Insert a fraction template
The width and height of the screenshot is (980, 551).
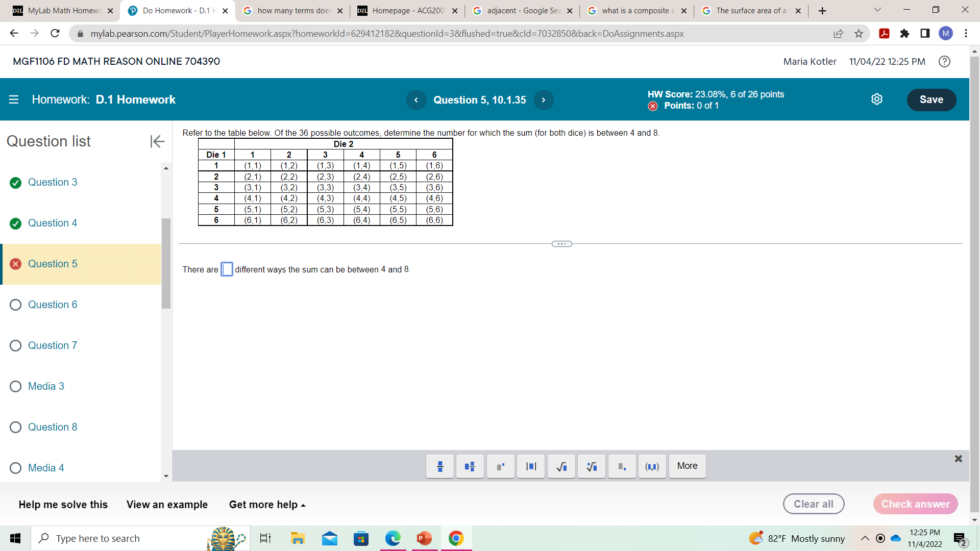click(x=440, y=466)
